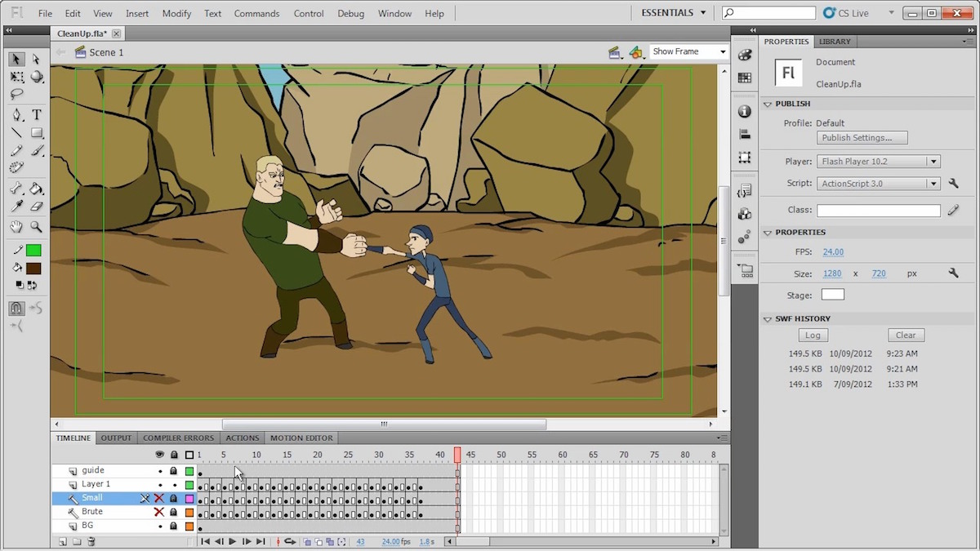Toggle visibility of the guide layer
980x551 pixels.
(160, 471)
